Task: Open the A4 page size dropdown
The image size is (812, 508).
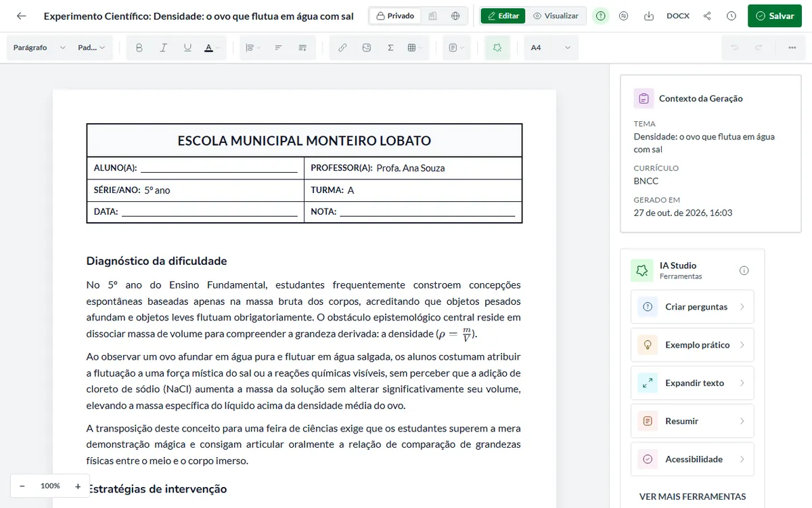Action: (x=551, y=47)
